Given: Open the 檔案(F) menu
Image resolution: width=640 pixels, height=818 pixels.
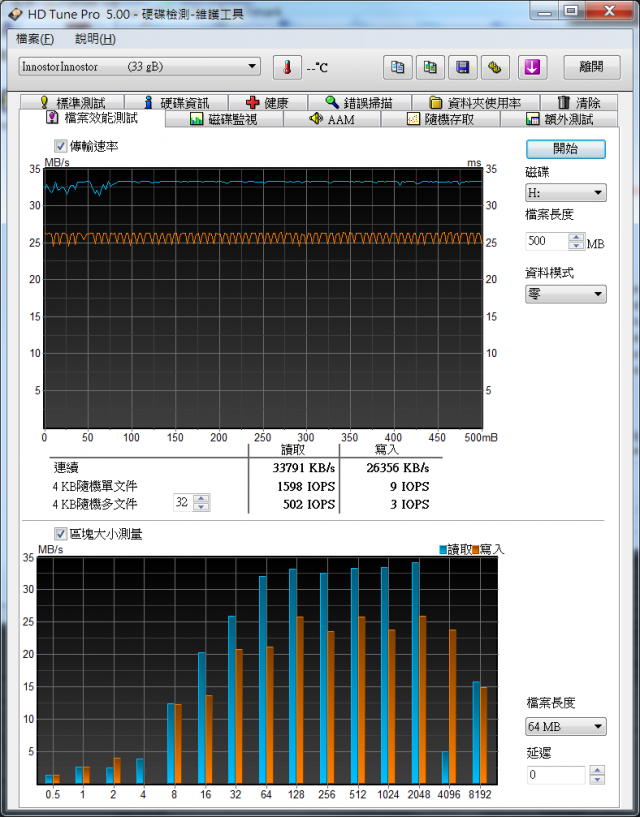Looking at the screenshot, I should [x=35, y=39].
